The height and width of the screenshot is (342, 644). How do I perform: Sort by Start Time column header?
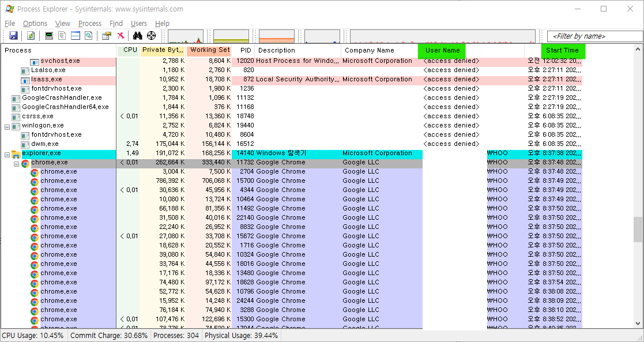point(563,51)
